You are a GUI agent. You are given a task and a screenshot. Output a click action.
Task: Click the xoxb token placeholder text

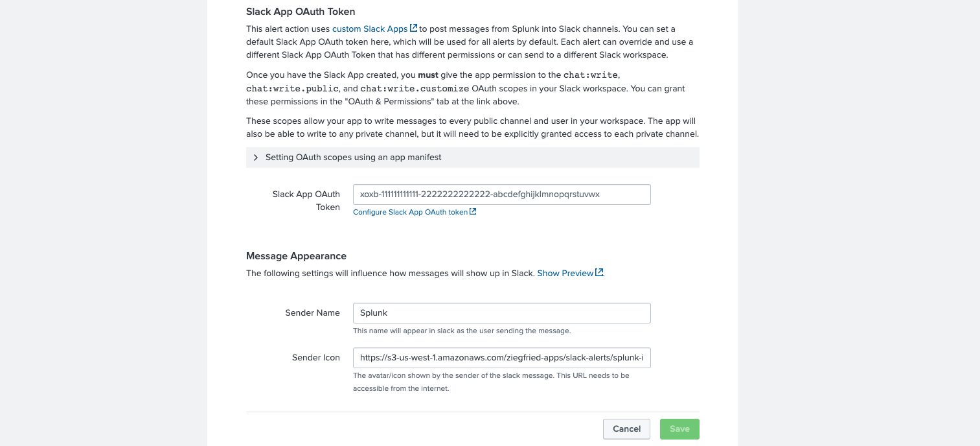click(479, 194)
